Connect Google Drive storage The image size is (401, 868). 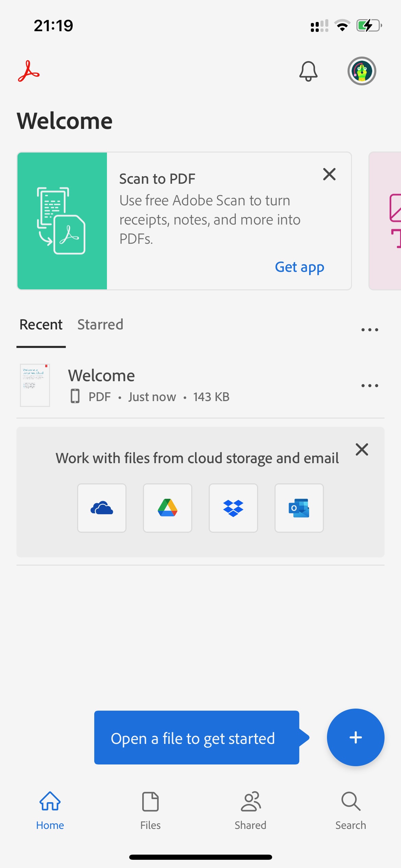click(x=168, y=508)
